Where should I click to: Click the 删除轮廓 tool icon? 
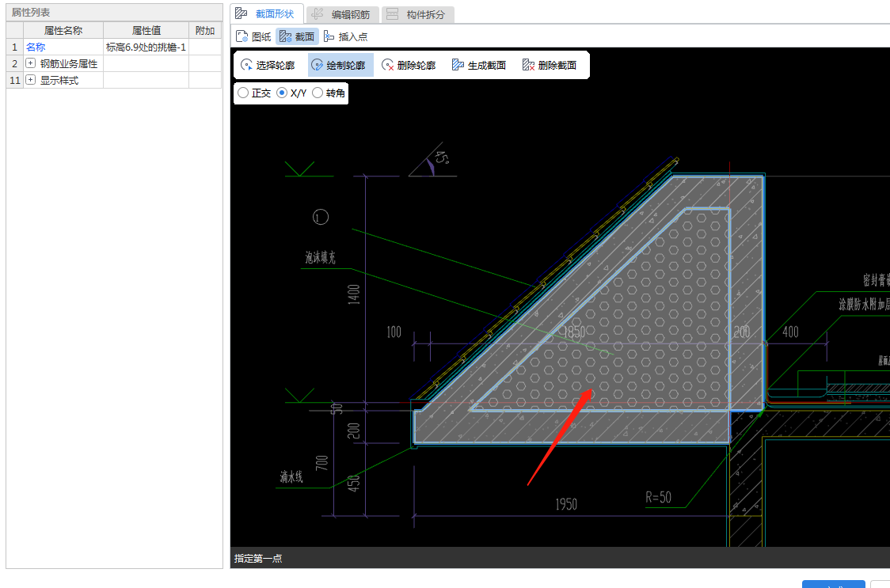point(388,65)
